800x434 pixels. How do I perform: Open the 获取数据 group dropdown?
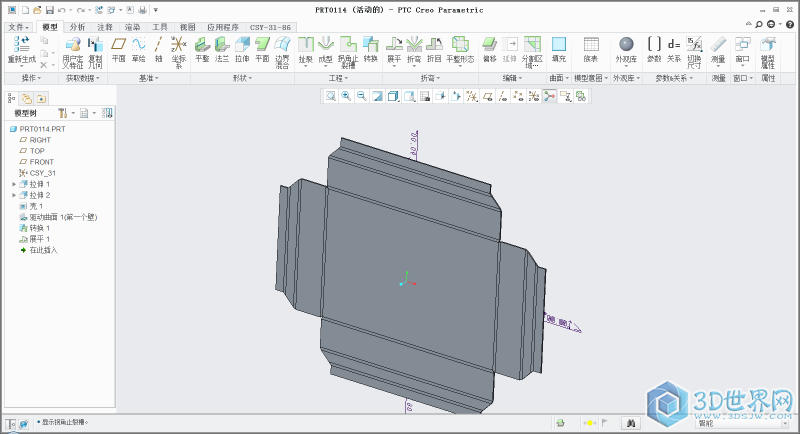pyautogui.click(x=83, y=78)
